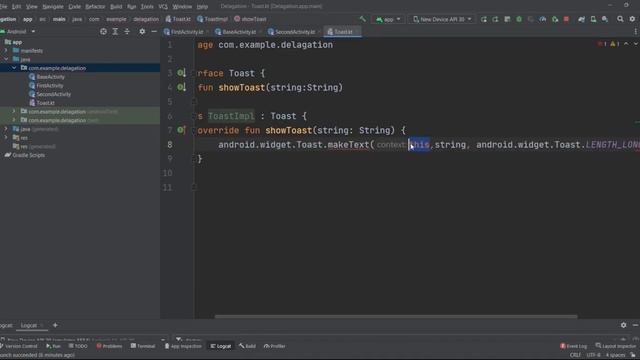Click gutter icon on line 4

coord(181,87)
